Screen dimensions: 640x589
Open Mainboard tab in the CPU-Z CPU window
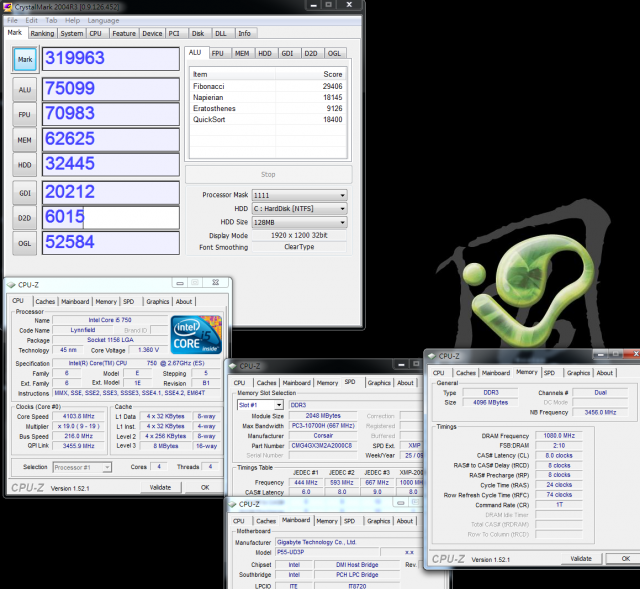tap(75, 302)
